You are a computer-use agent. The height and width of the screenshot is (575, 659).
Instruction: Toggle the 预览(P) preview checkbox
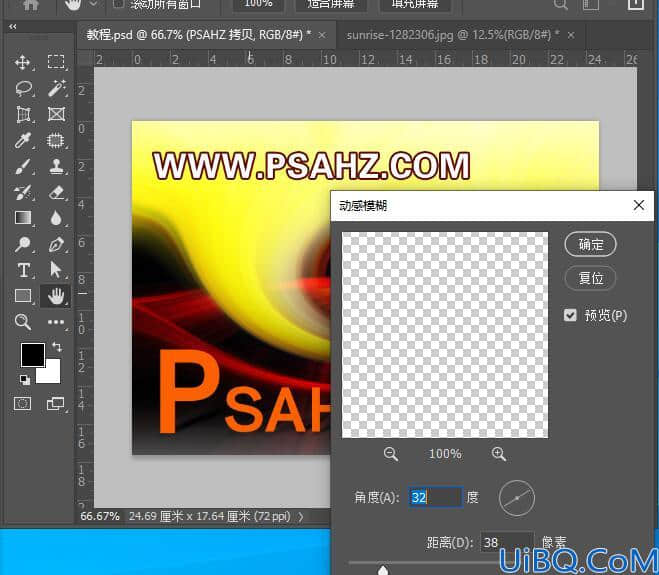pyautogui.click(x=570, y=315)
